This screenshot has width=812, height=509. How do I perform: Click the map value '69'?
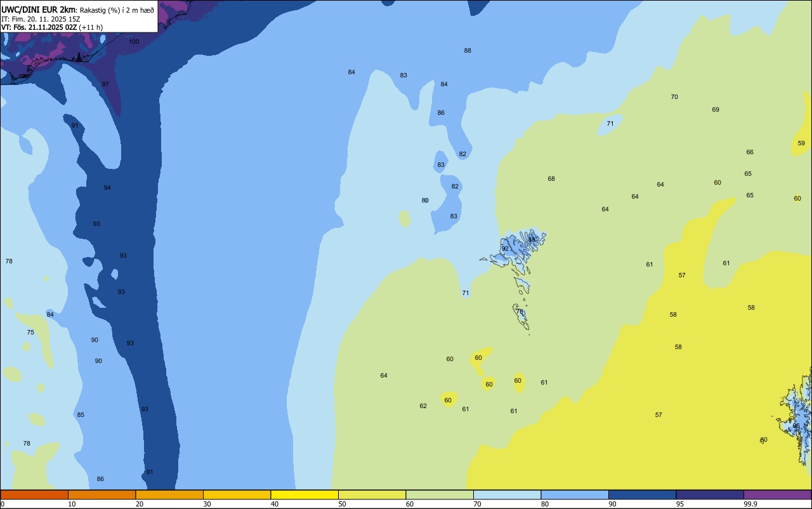tap(716, 110)
